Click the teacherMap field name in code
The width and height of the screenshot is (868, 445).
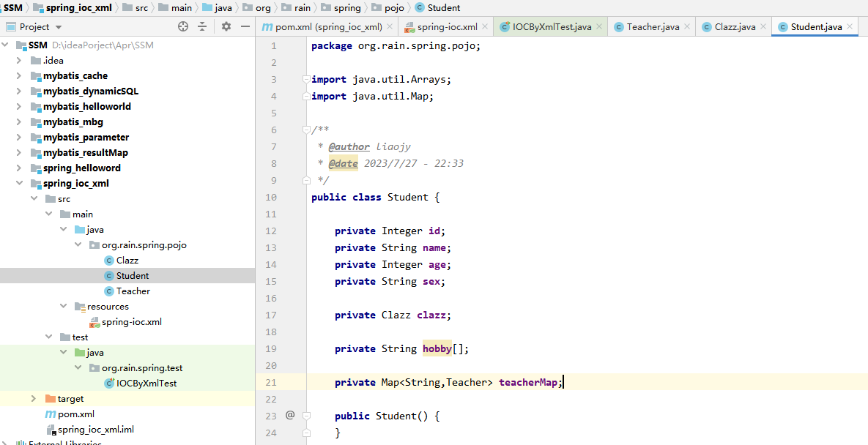[x=527, y=382]
